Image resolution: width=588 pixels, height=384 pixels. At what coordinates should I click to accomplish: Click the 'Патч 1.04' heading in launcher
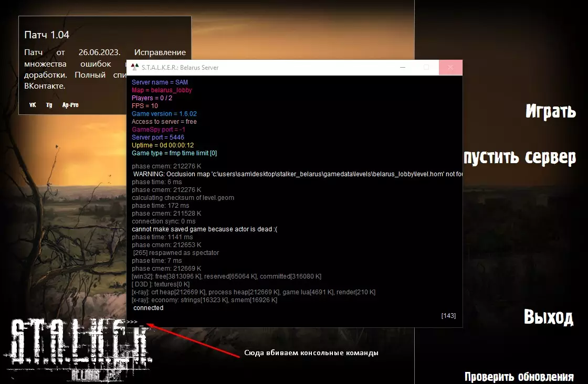tap(47, 35)
